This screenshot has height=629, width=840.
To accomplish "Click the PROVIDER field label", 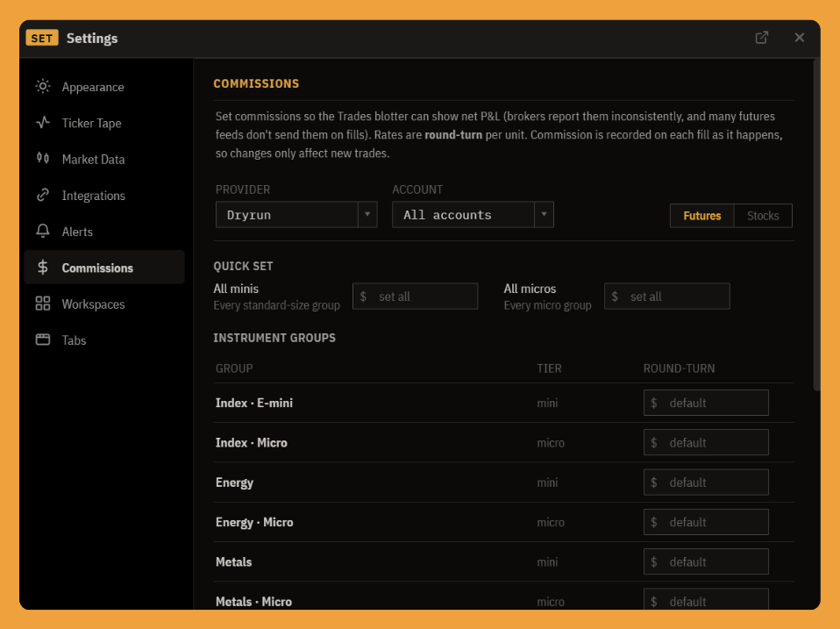I will [243, 189].
